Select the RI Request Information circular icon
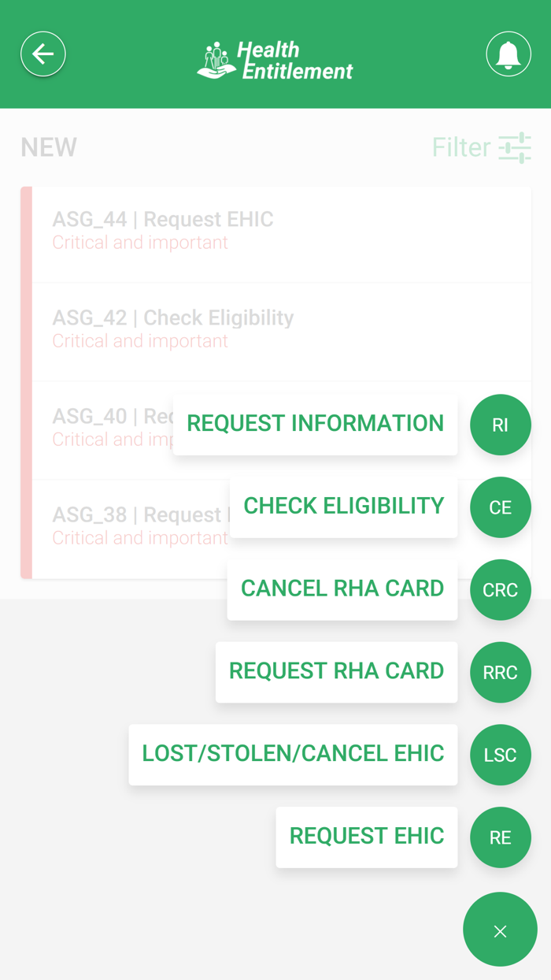The image size is (551, 980). tap(501, 425)
